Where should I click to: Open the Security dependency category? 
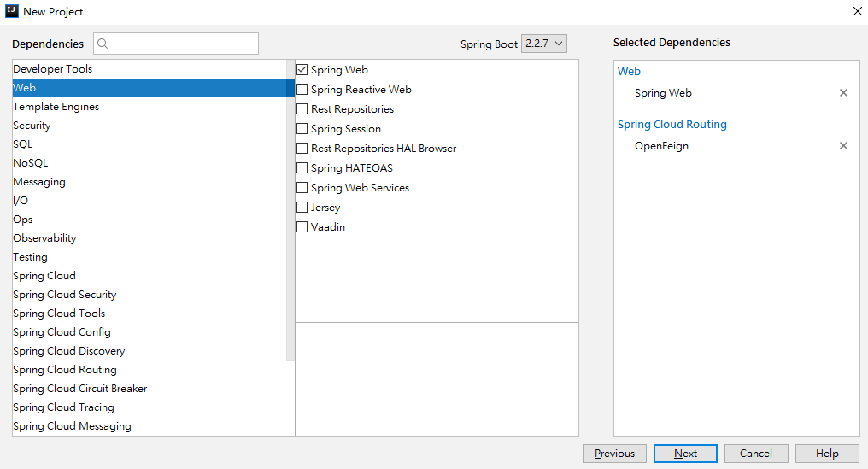32,126
